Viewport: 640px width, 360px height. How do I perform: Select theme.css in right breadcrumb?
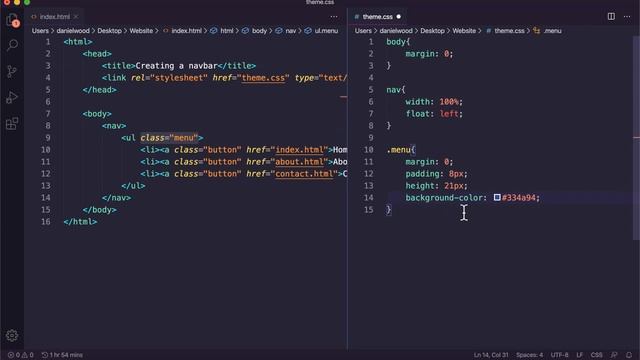[x=505, y=31]
